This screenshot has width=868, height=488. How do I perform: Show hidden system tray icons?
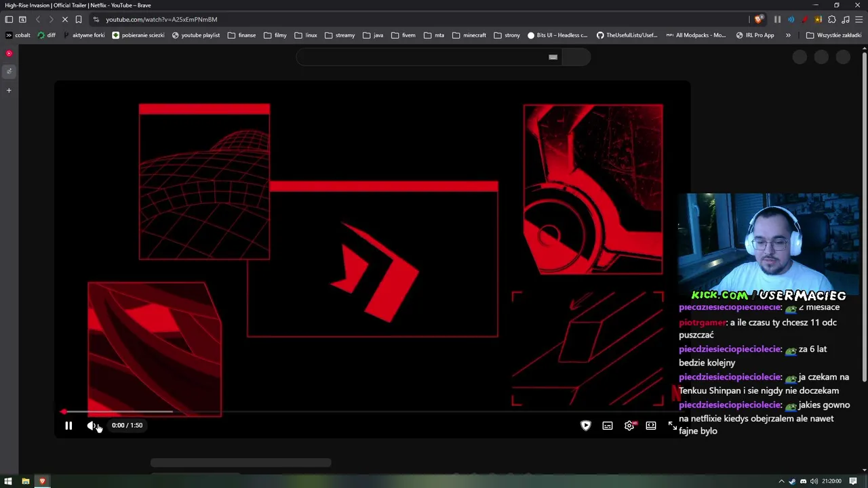pos(781,481)
